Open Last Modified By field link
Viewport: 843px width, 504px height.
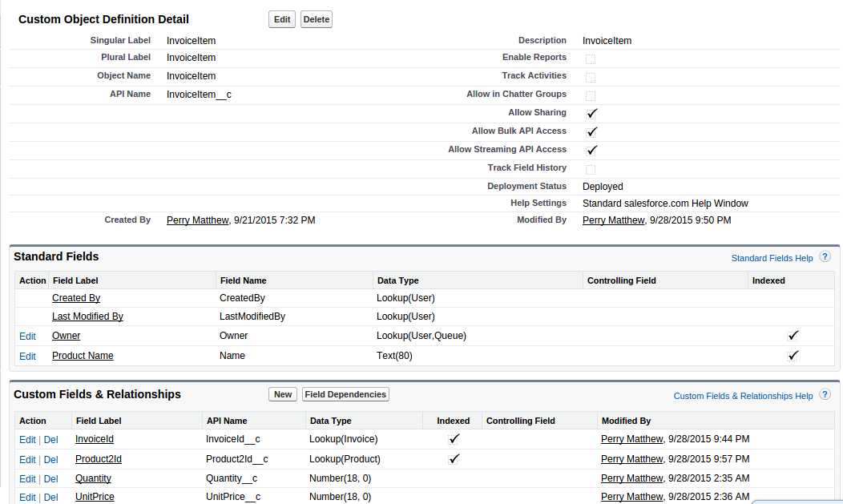(87, 317)
